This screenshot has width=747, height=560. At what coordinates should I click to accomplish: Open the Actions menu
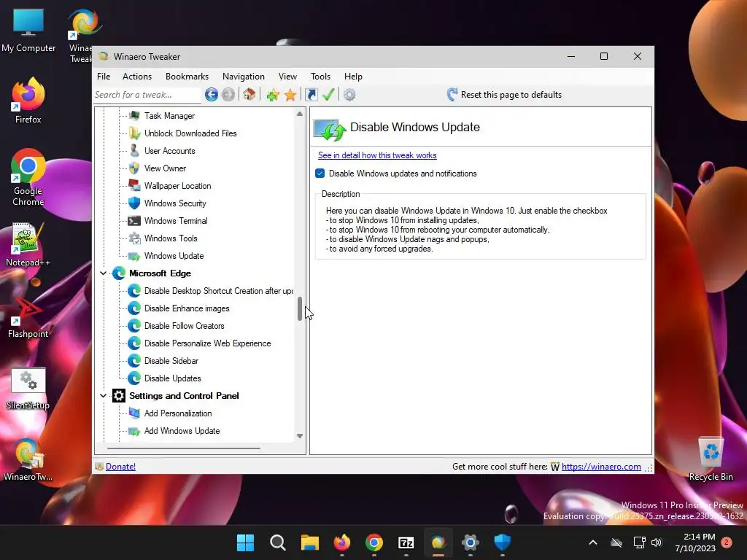pyautogui.click(x=137, y=76)
